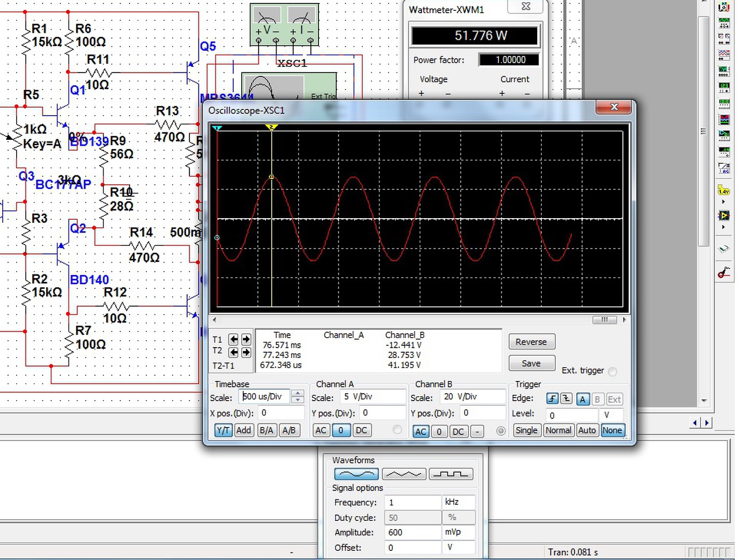Viewport: 737px width, 560px height.
Task: Move cursor T2 left with arrow button
Action: click(233, 352)
